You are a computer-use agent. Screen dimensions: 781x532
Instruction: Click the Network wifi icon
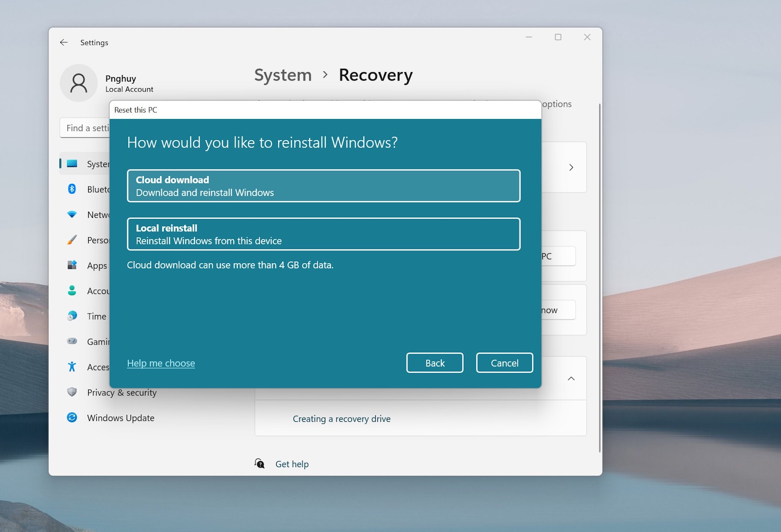(x=72, y=214)
